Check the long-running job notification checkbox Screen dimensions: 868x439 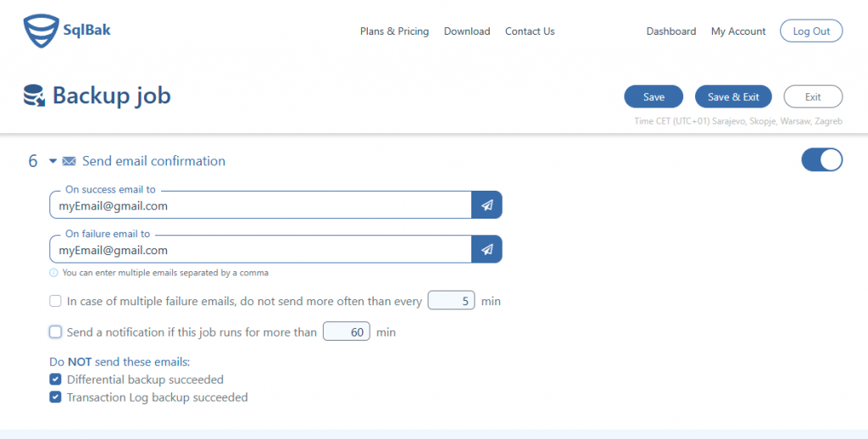[x=55, y=331]
